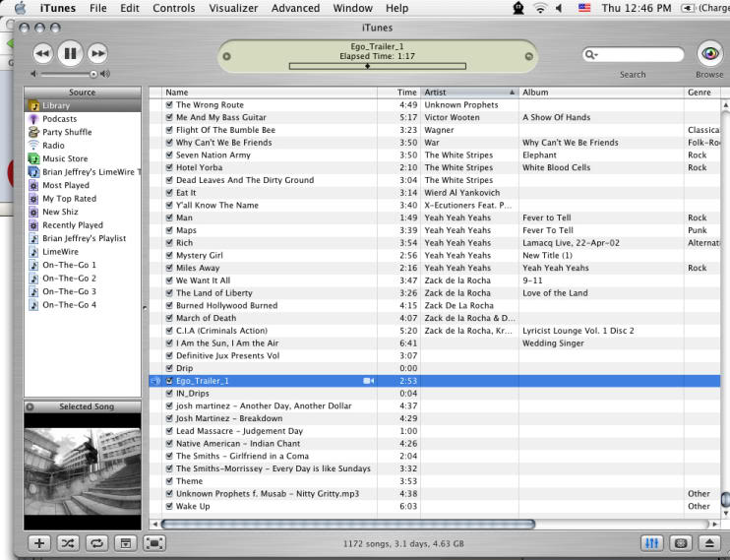Sort by Genre column header
Image resolution: width=730 pixels, height=560 pixels.
[x=702, y=93]
